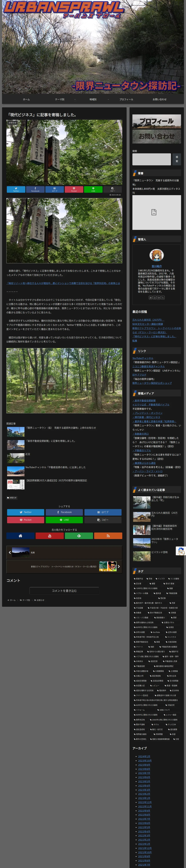Save to Pocket using the top Pocket icon
This screenshot has height=868, width=186.
tap(74, 189)
